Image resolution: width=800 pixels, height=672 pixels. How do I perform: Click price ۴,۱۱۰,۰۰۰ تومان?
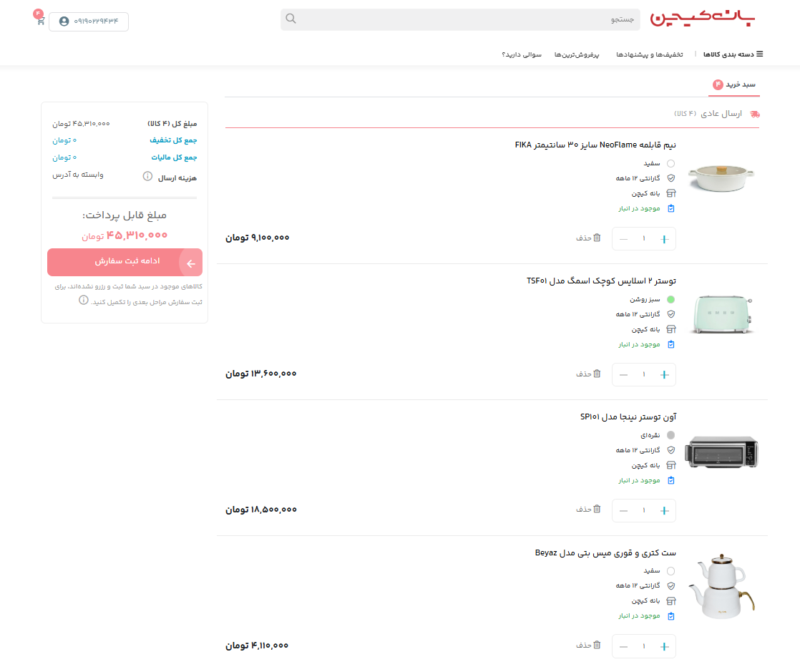coord(257,646)
